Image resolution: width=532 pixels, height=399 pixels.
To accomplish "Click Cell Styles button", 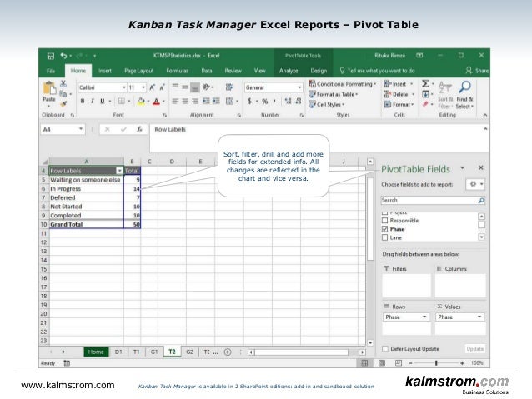I will click(x=326, y=104).
